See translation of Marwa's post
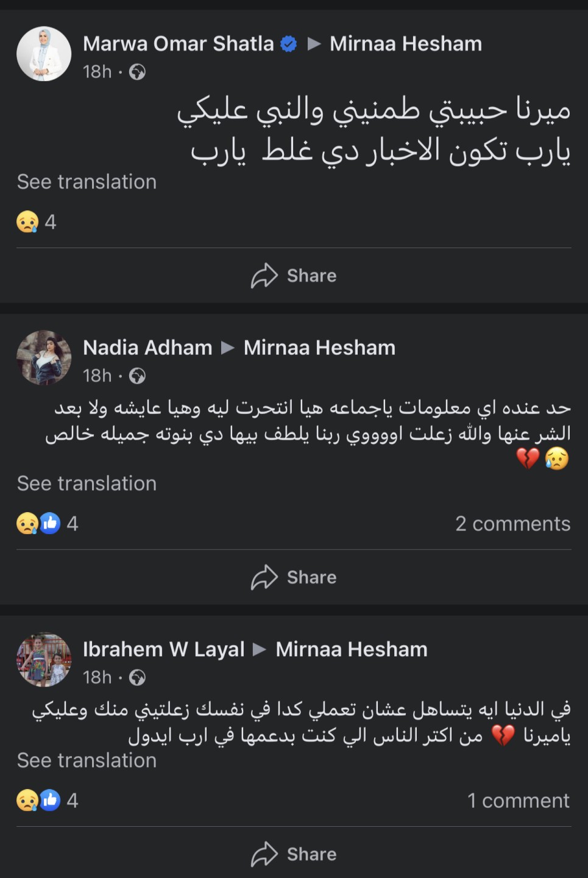Screen dimensions: 588x878 (x=87, y=182)
